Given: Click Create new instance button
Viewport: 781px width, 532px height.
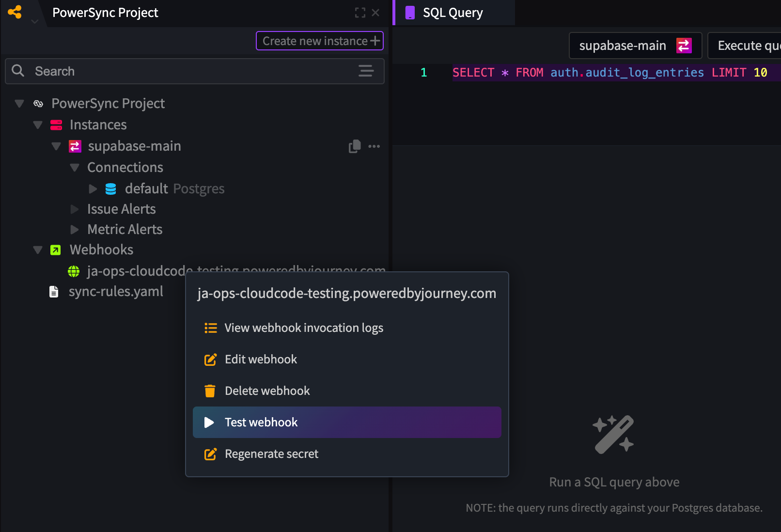Looking at the screenshot, I should [320, 41].
